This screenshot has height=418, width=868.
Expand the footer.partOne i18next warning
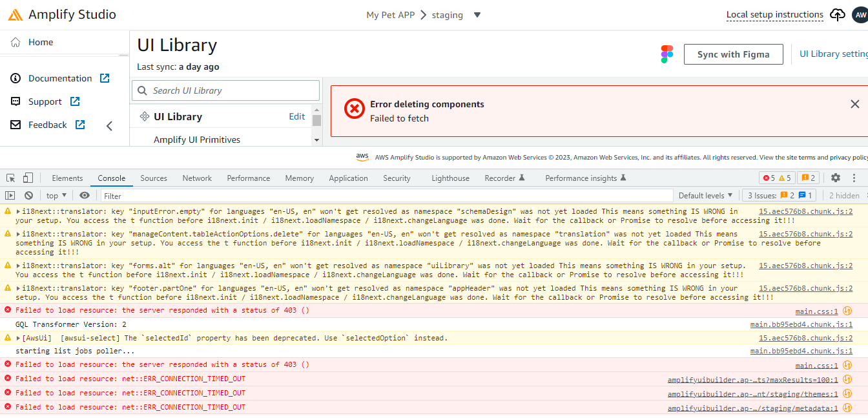pyautogui.click(x=18, y=288)
